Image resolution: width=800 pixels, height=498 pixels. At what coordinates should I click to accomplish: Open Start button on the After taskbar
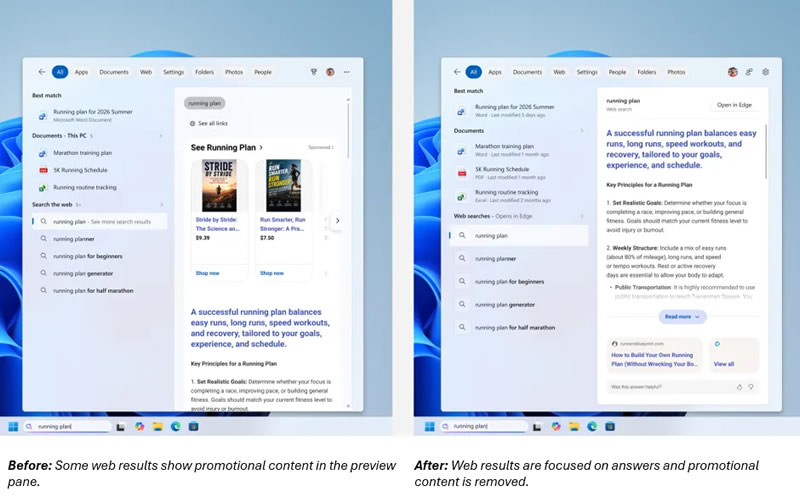pos(430,427)
